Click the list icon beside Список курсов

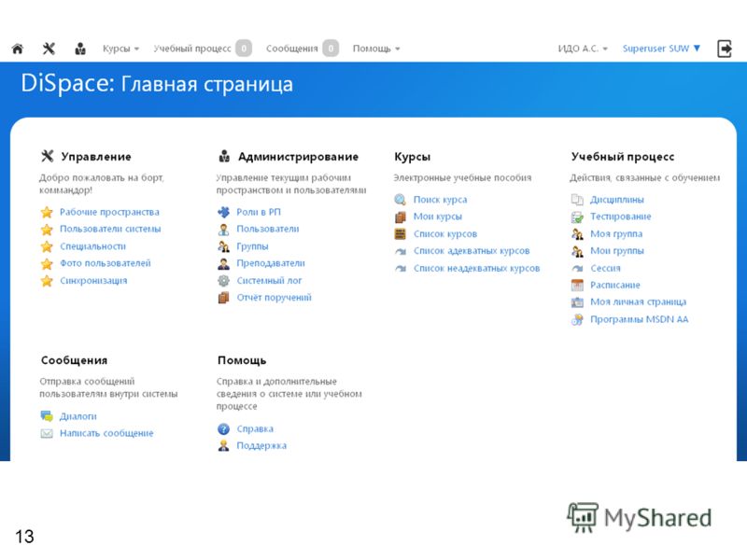pos(401,234)
